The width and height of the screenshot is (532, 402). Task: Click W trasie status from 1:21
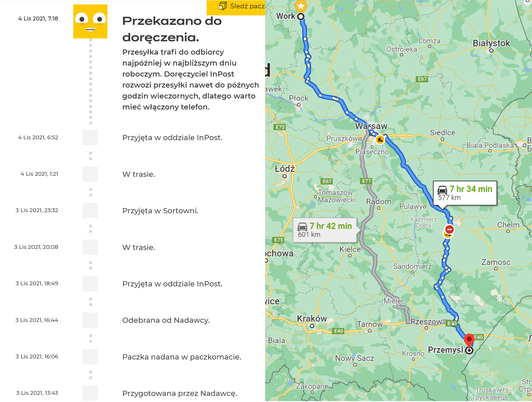(139, 174)
